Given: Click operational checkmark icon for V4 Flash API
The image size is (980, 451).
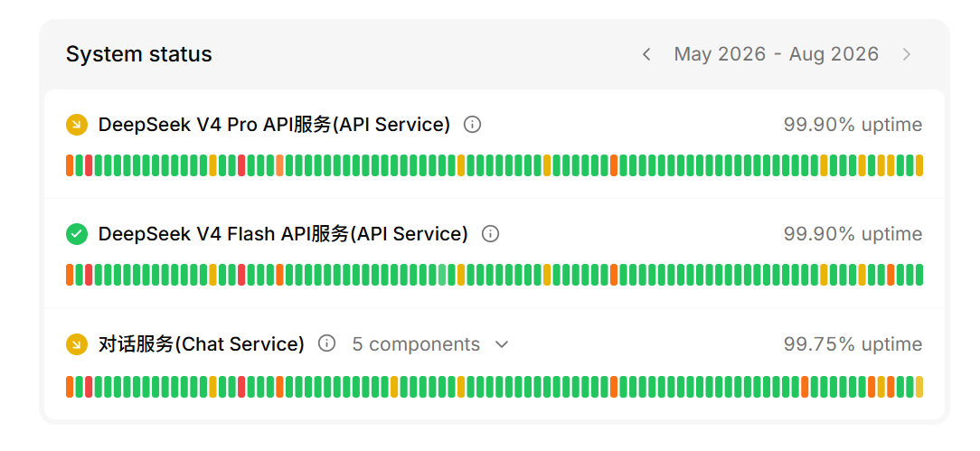Looking at the screenshot, I should (x=77, y=234).
